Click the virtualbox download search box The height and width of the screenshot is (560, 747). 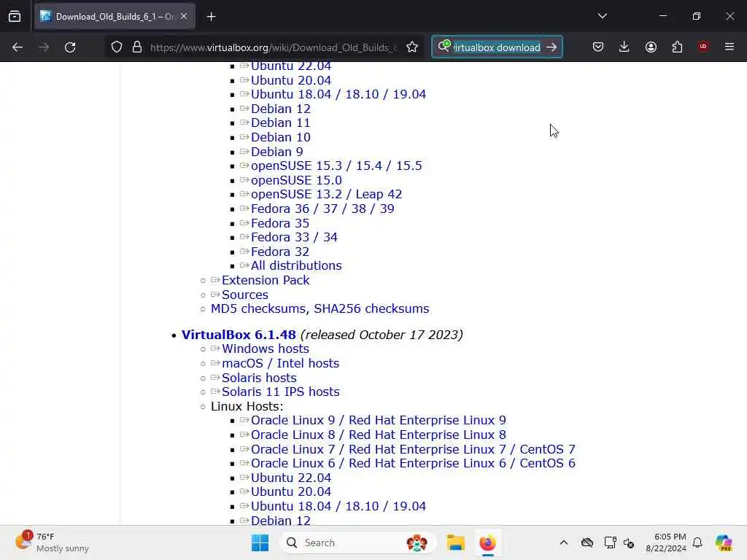[x=496, y=47]
